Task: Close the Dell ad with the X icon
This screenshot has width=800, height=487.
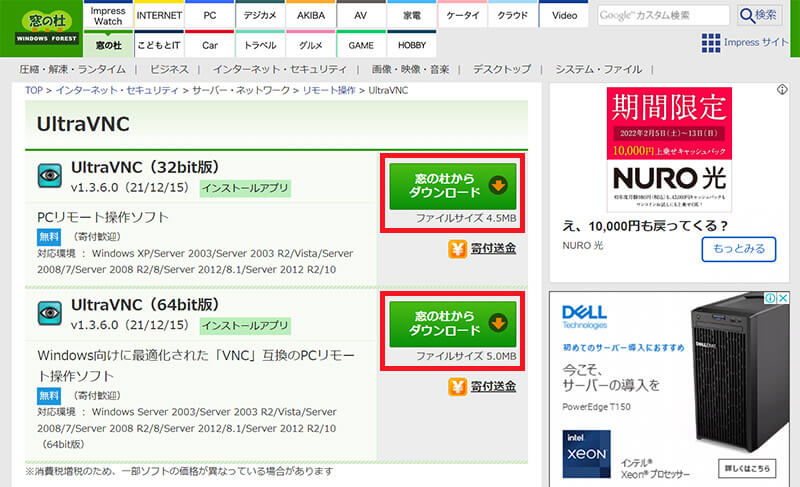Action: pos(783,298)
